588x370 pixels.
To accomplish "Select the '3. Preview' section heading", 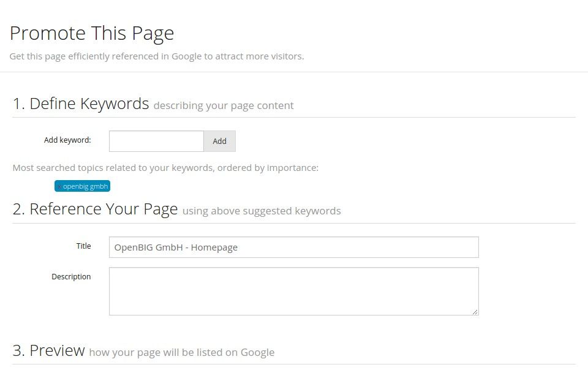I will (48, 350).
